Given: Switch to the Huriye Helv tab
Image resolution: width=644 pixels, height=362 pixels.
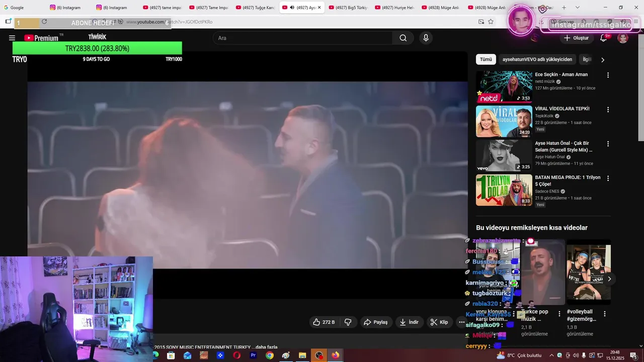Looking at the screenshot, I should point(393,8).
